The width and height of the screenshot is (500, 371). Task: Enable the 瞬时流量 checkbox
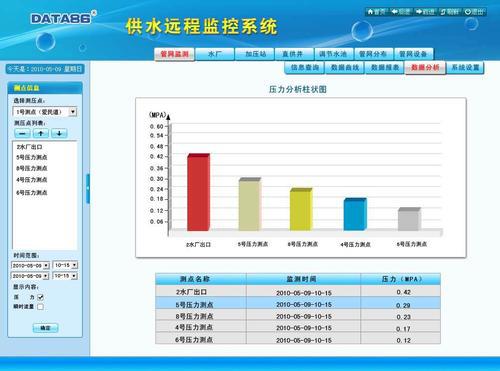click(40, 307)
